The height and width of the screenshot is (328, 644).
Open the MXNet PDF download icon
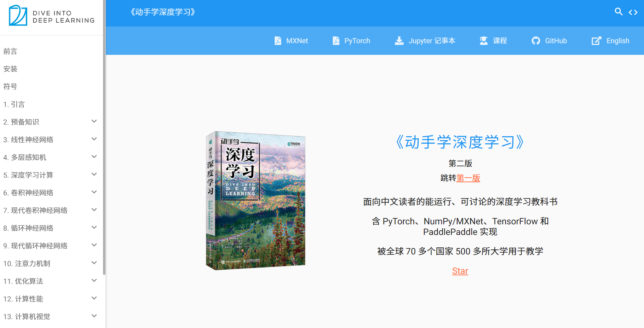[x=278, y=40]
